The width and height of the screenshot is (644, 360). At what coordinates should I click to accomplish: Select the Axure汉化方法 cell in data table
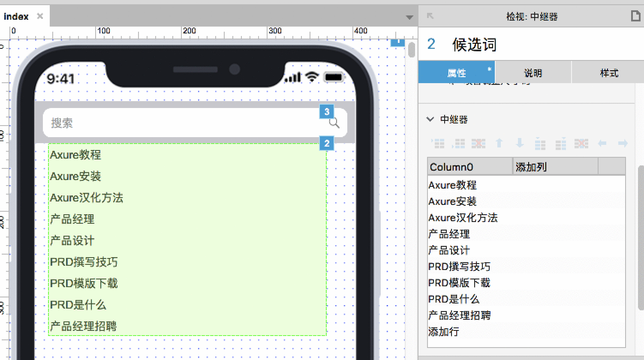470,218
